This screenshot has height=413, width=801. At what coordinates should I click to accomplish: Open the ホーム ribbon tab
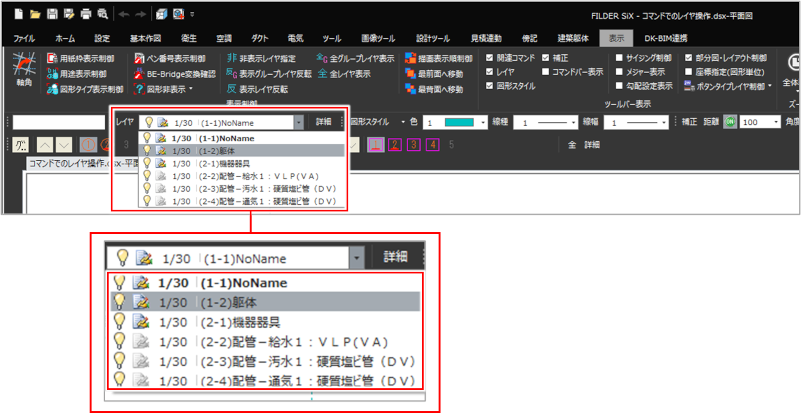65,37
